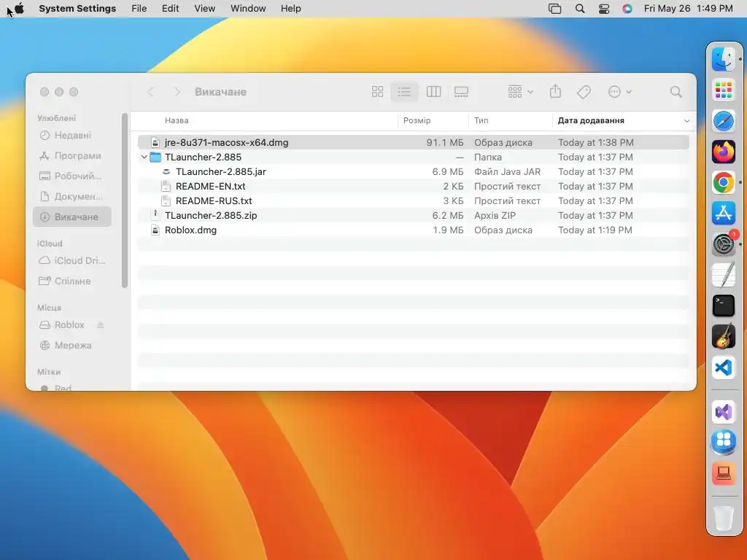Open Launchpad from the Dock
Screen dimensions: 747x560
point(724,90)
